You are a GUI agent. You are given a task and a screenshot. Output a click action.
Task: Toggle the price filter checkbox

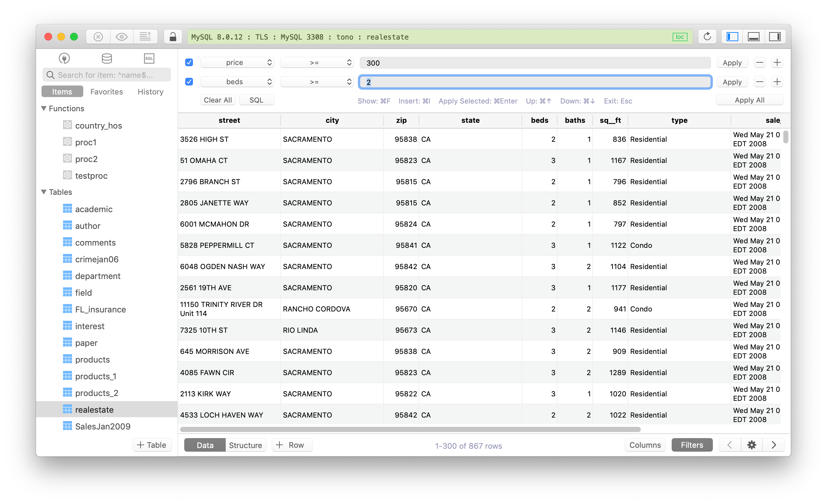tap(190, 63)
